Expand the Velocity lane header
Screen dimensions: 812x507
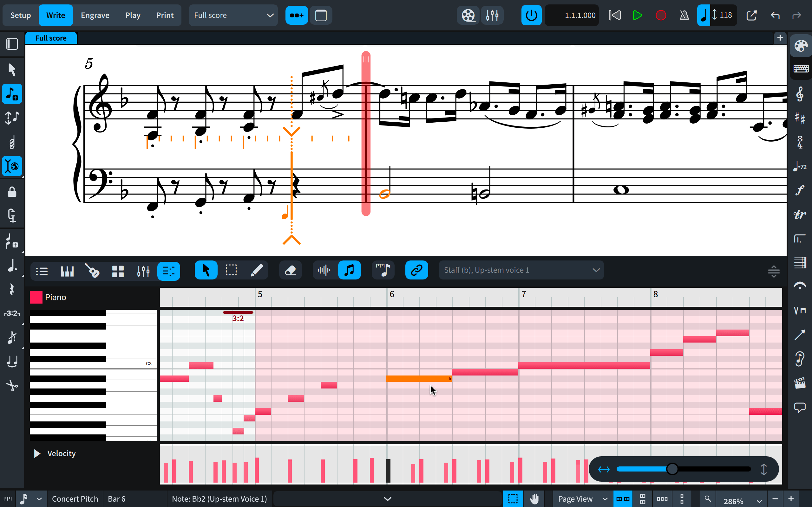[x=36, y=453]
